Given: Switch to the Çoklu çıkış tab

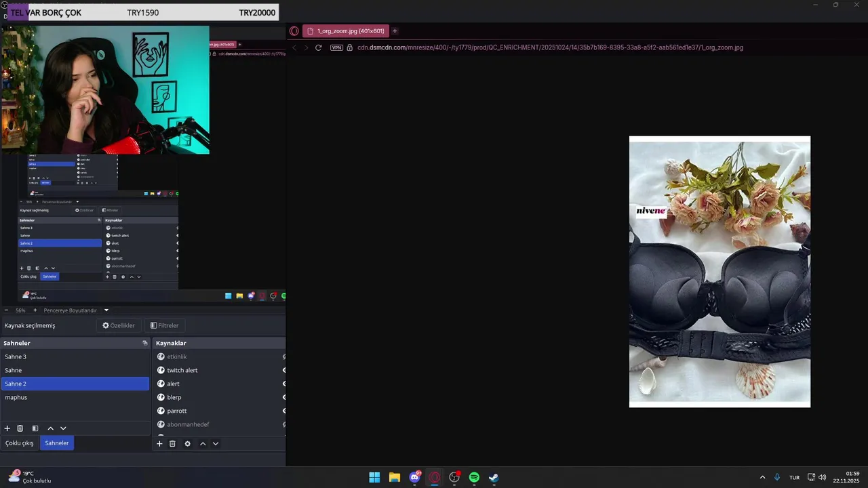Looking at the screenshot, I should point(20,443).
